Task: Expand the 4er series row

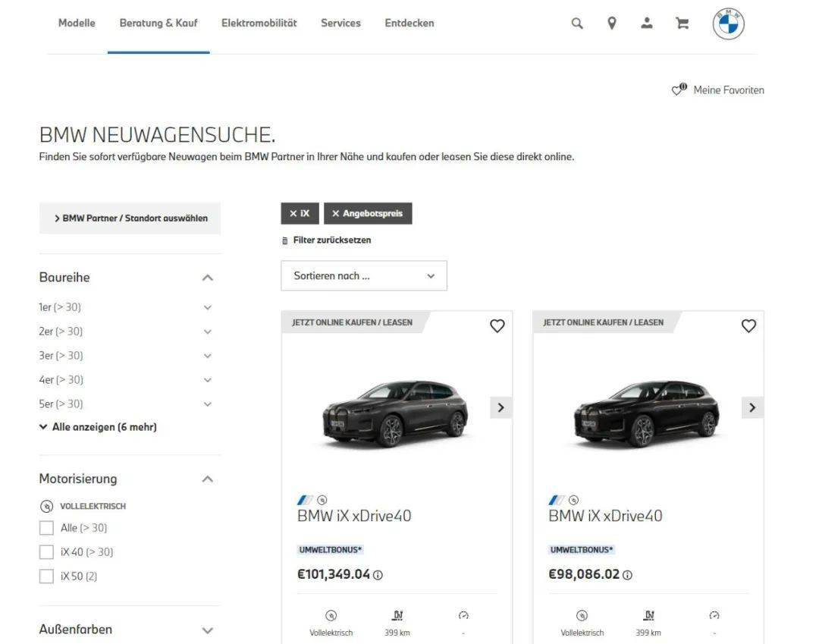Action: click(207, 380)
